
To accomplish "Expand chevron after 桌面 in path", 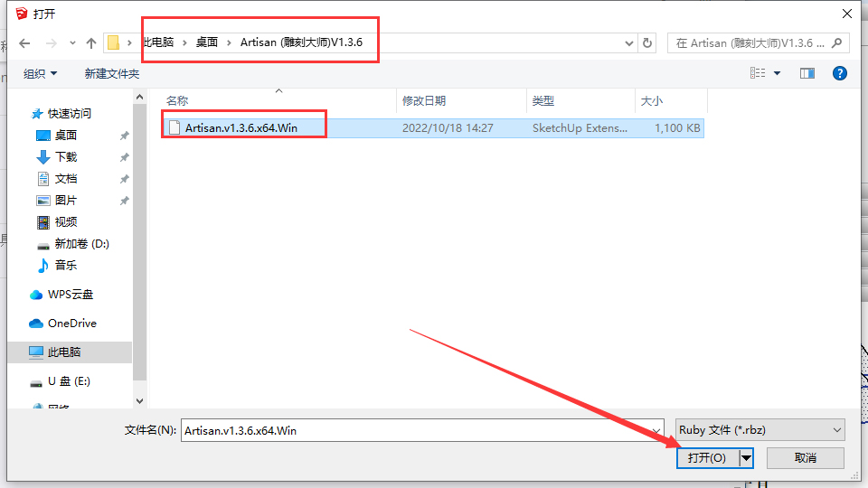I will 229,42.
